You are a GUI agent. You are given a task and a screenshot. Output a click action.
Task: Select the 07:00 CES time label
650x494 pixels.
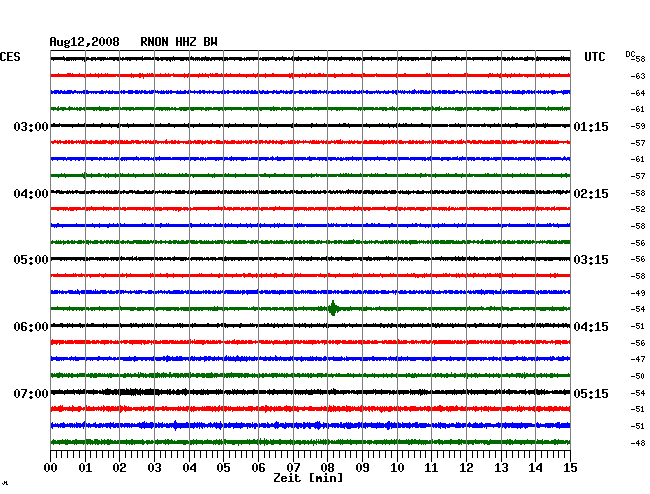point(31,393)
